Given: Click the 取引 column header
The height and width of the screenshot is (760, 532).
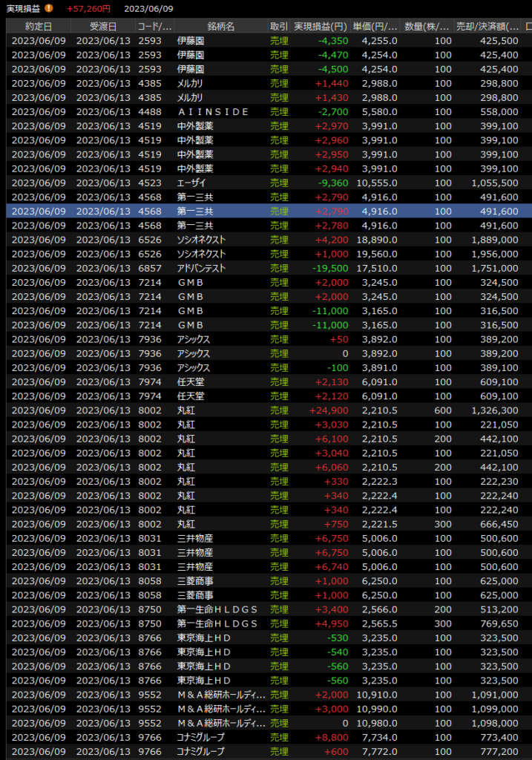Looking at the screenshot, I should point(279,26).
